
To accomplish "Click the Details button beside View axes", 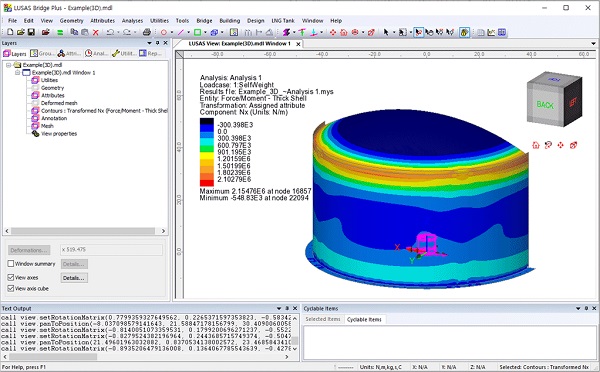I will 74,278.
